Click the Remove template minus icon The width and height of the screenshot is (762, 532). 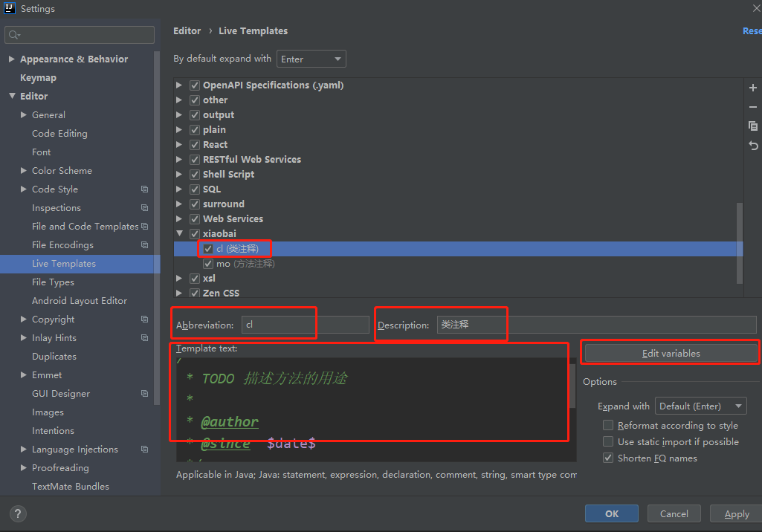click(753, 107)
